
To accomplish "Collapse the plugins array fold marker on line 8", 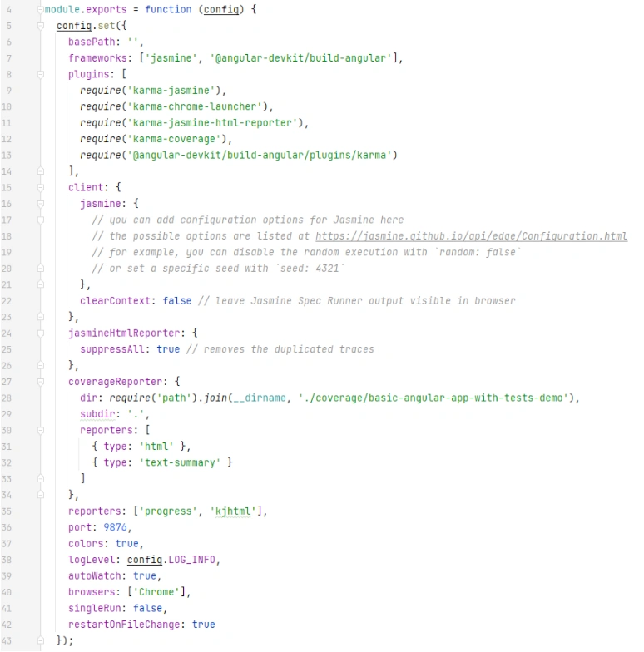I will pos(40,75).
